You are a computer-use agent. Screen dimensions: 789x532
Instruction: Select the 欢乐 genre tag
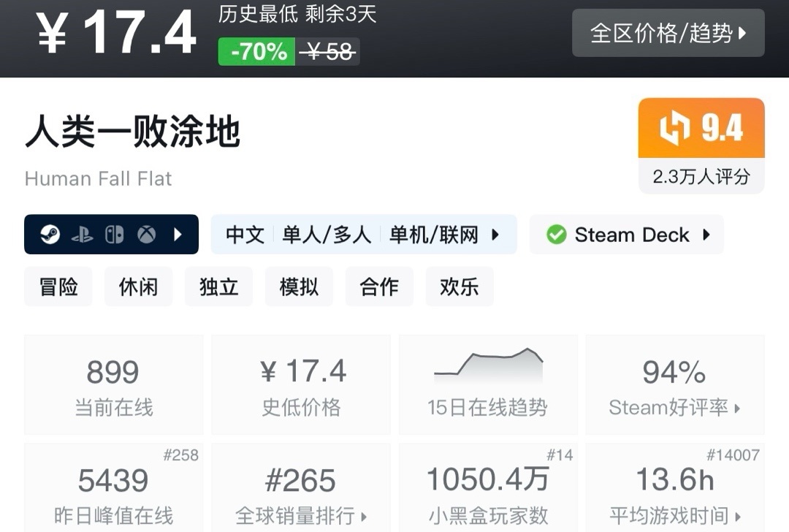pos(460,286)
